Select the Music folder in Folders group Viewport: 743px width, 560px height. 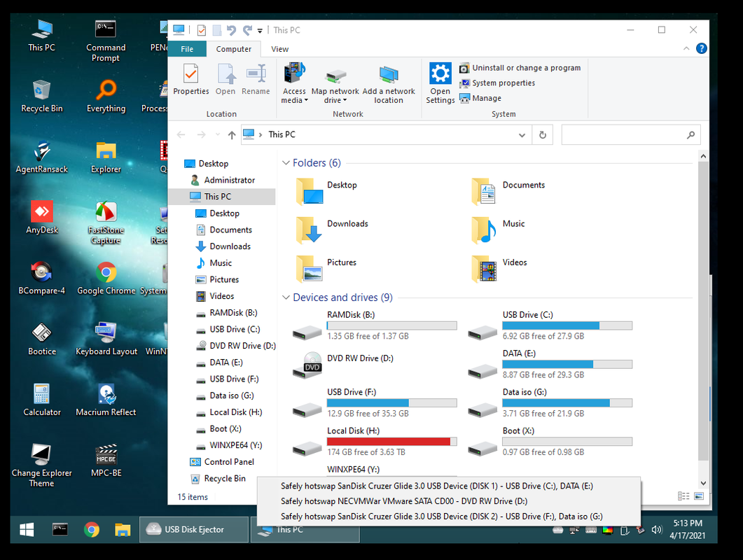[x=498, y=230]
